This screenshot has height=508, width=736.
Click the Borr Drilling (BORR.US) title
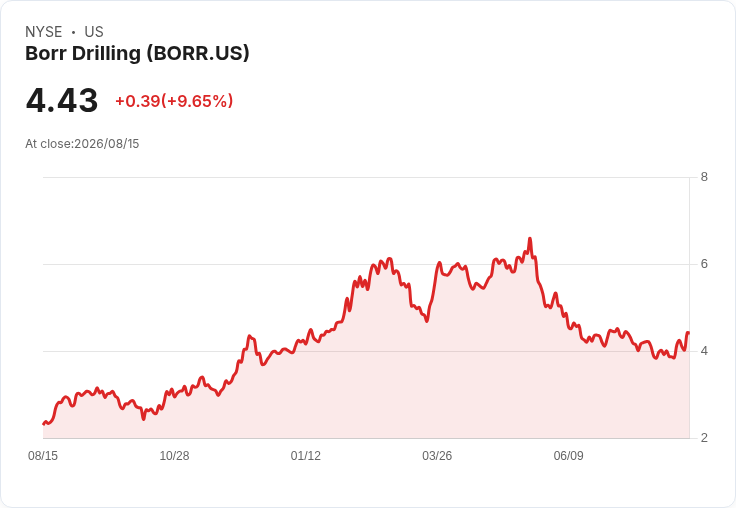pos(137,53)
